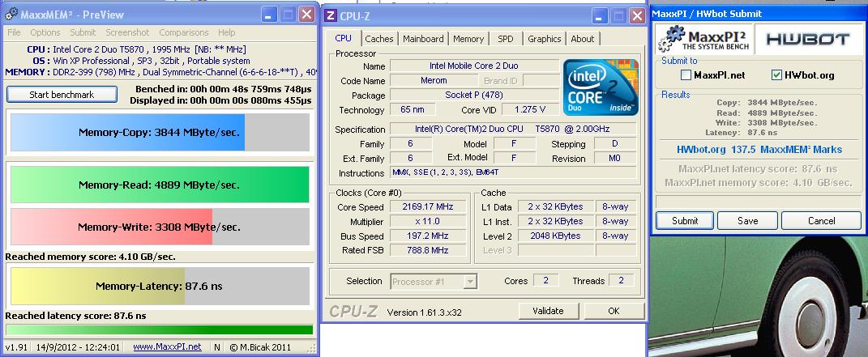The image size is (868, 357).
Task: Open the Options menu in MaxxMEM²
Action: click(x=45, y=32)
